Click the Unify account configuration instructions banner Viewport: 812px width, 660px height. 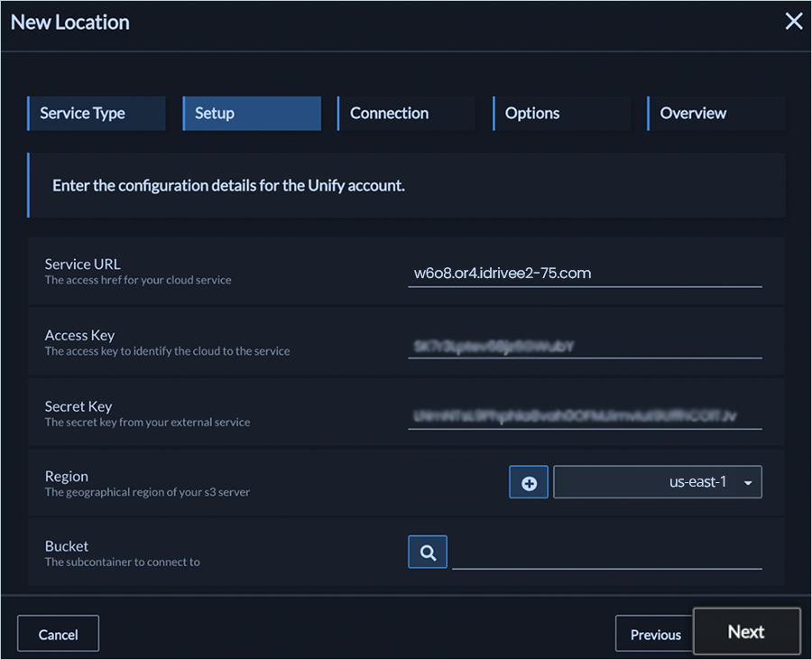click(406, 186)
